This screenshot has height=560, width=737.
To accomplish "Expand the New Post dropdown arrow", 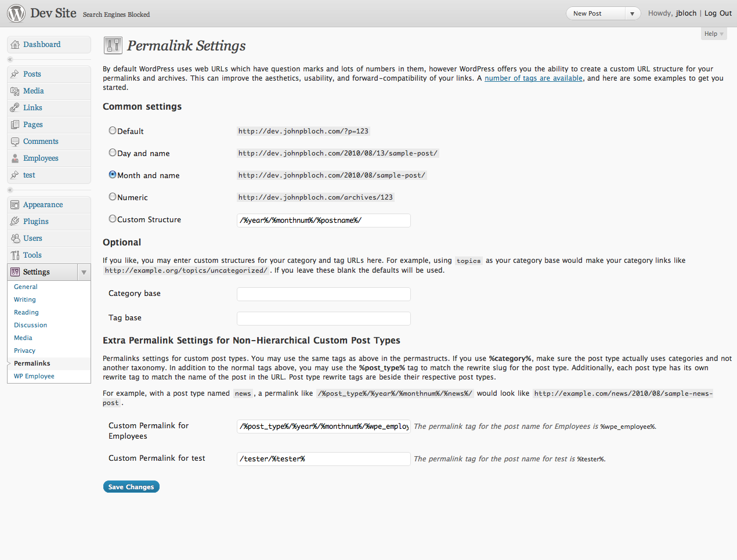I will (632, 13).
